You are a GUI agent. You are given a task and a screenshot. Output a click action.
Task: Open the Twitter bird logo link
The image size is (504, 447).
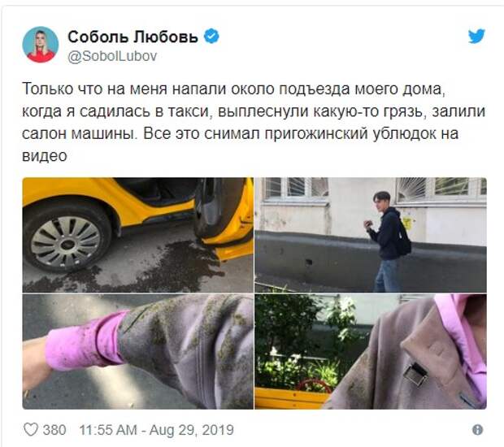point(476,36)
